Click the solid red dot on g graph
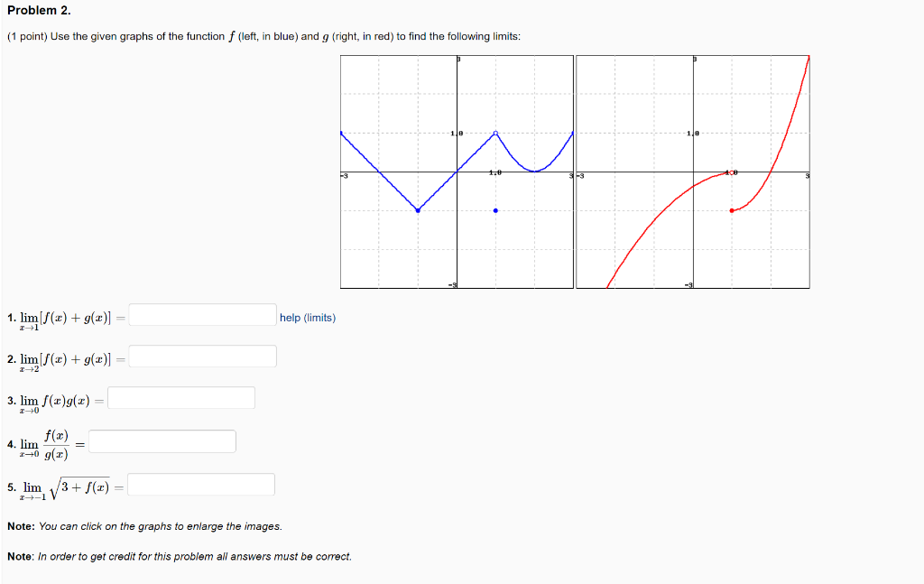This screenshot has height=584, width=924. click(732, 210)
